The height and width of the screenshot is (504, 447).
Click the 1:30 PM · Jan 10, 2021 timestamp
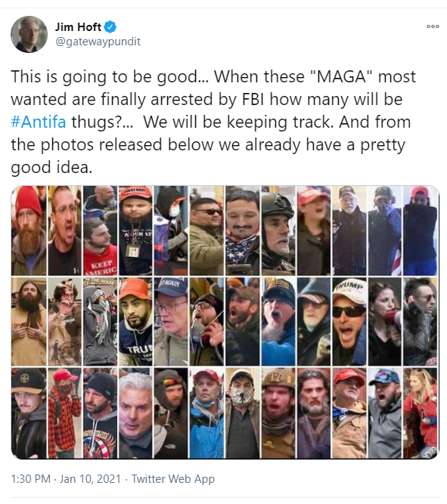66,478
